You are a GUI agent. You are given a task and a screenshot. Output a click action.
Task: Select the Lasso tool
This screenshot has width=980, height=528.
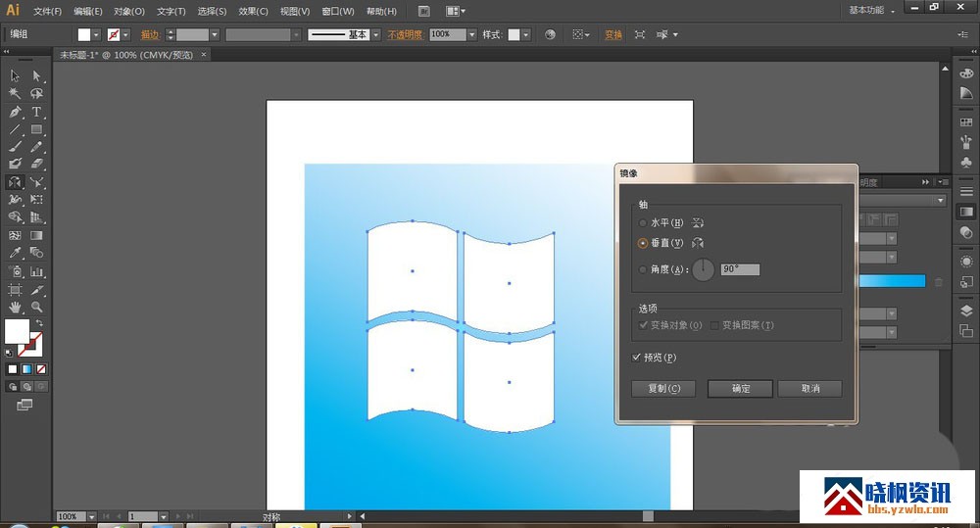click(37, 94)
